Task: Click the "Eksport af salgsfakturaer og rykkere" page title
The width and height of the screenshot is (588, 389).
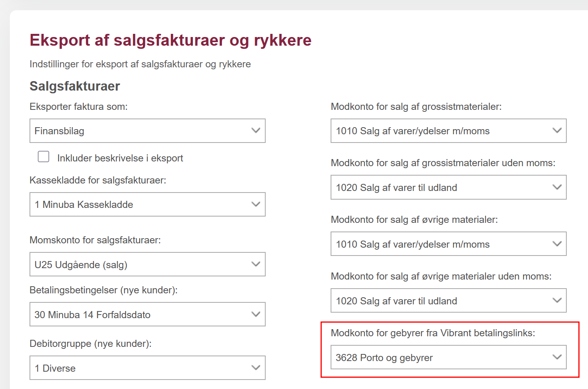Action: 170,40
